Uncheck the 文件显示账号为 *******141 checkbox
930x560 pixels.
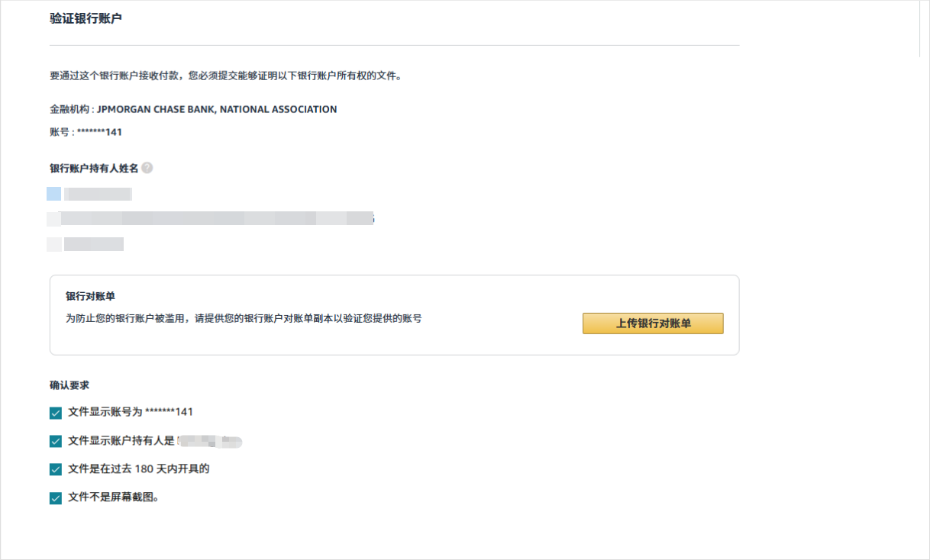[x=56, y=413]
